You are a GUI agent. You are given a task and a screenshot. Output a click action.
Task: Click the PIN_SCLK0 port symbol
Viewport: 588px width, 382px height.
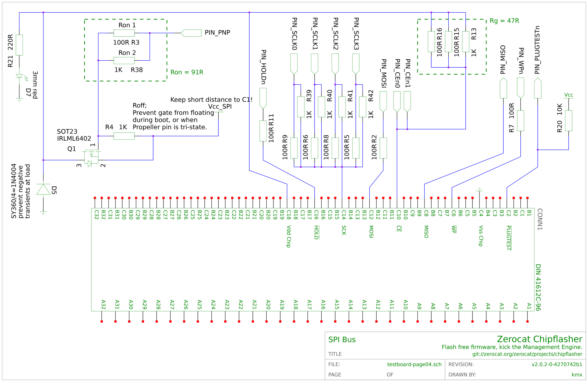pyautogui.click(x=294, y=64)
